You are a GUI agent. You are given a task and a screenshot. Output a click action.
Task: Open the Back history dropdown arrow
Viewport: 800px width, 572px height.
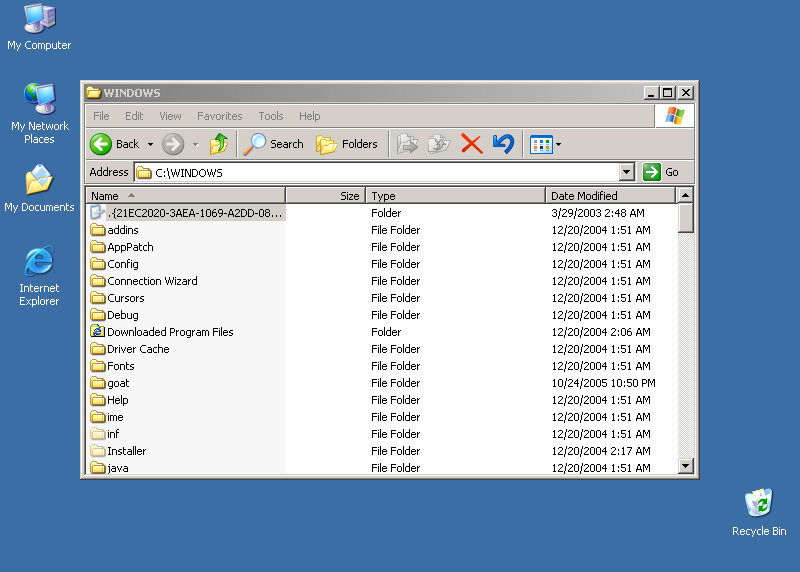[x=150, y=145]
